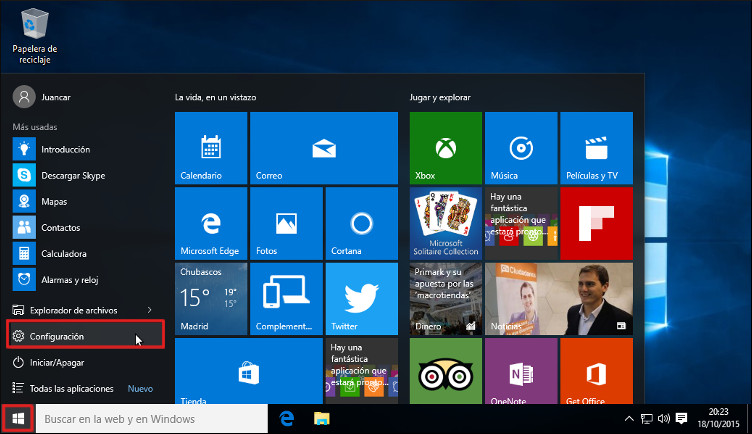Image resolution: width=752 pixels, height=434 pixels.
Task: Open the 'Hay una fantástica aplicación' tile beside Tienda
Action: 362,371
